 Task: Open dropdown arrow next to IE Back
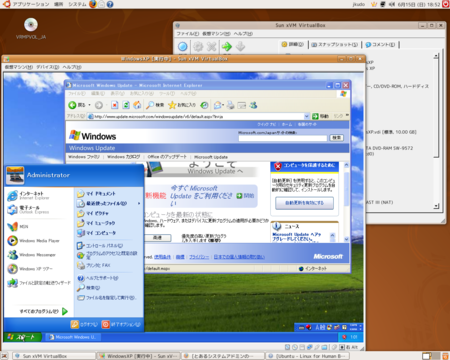tap(89, 105)
